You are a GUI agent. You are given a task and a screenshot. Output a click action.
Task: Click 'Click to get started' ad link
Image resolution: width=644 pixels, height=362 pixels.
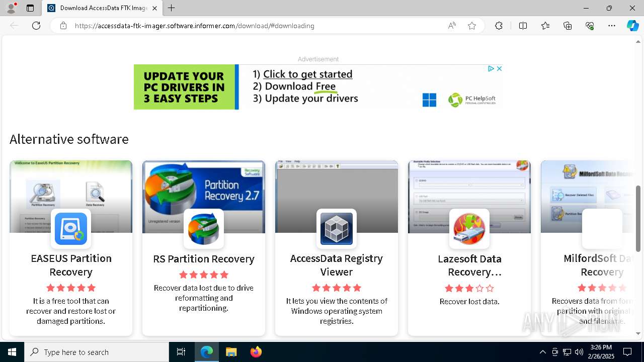307,74
